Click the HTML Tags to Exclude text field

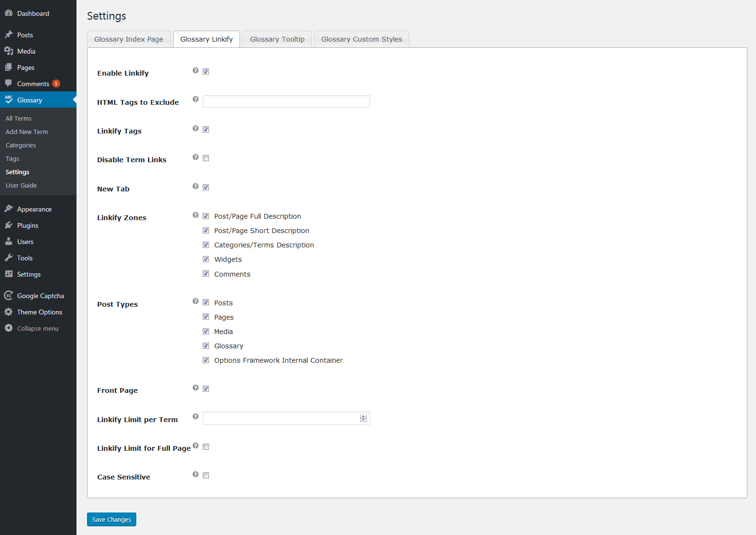286,101
